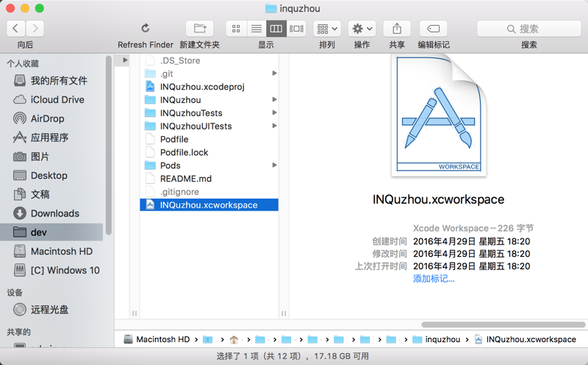The image size is (588, 365).
Task: Select the Podfile.lock file
Action: point(209,152)
